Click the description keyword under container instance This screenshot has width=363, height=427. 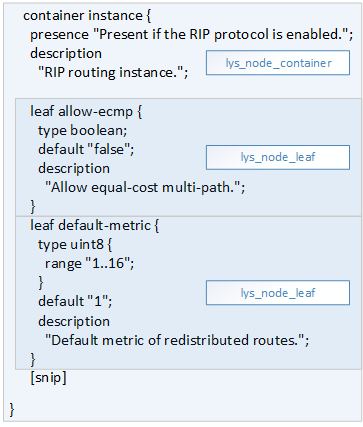[66, 54]
